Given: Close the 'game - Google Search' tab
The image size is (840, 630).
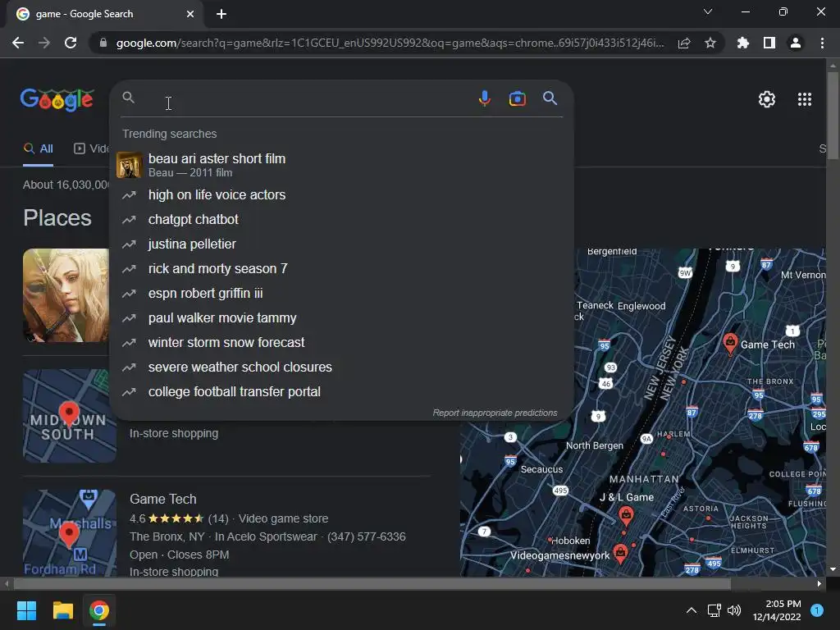Looking at the screenshot, I should (189, 14).
